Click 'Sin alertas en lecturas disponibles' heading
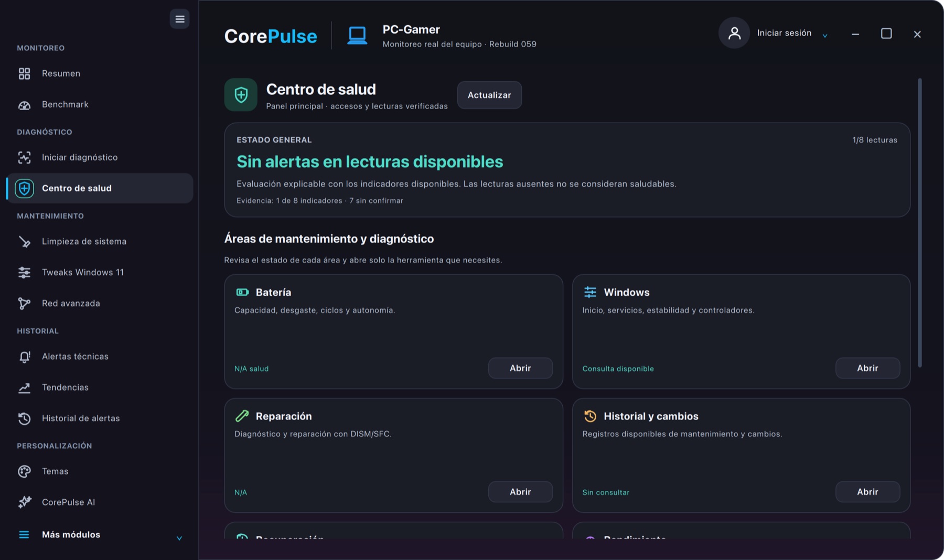Image resolution: width=944 pixels, height=560 pixels. tap(370, 161)
